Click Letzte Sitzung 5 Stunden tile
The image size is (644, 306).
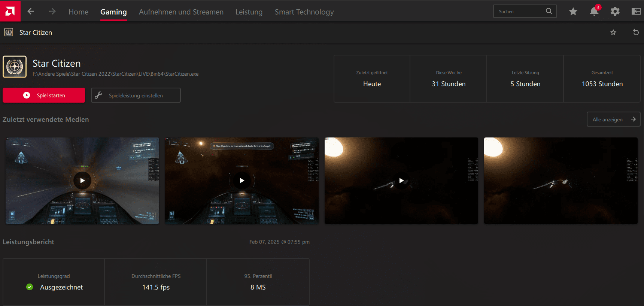[525, 79]
